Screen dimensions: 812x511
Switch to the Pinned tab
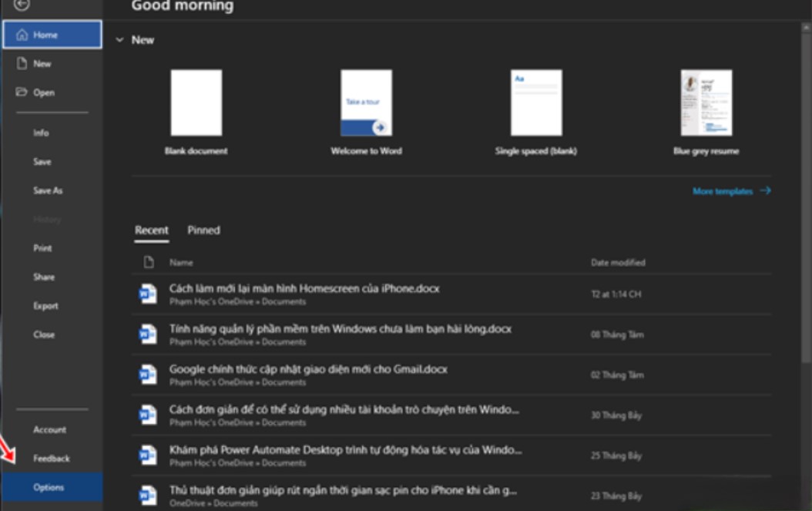(206, 229)
